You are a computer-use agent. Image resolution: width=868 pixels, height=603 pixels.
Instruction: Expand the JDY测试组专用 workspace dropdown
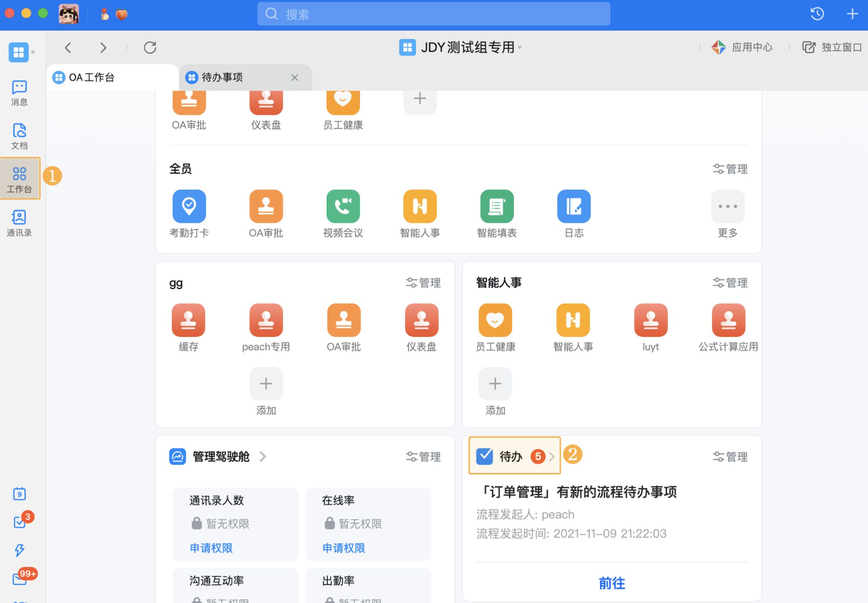520,47
